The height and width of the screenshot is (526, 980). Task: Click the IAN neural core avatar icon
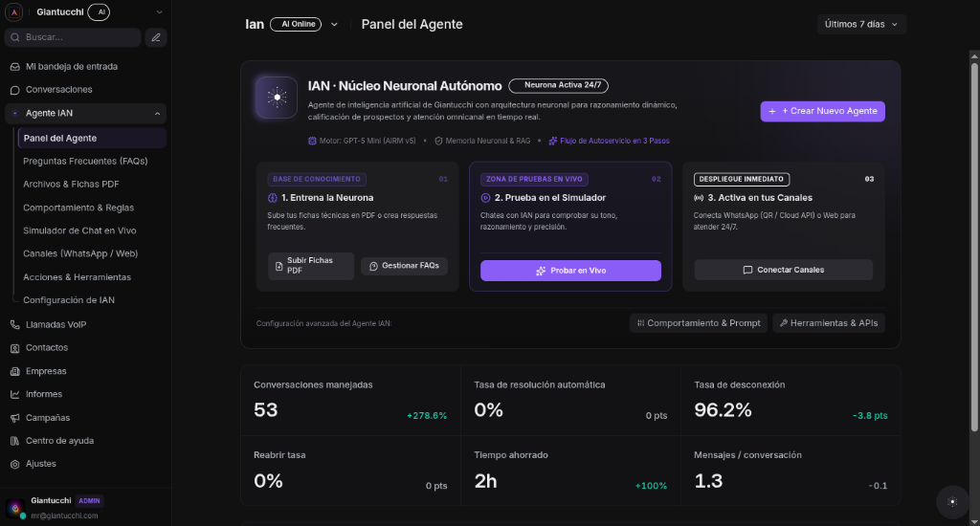click(277, 98)
